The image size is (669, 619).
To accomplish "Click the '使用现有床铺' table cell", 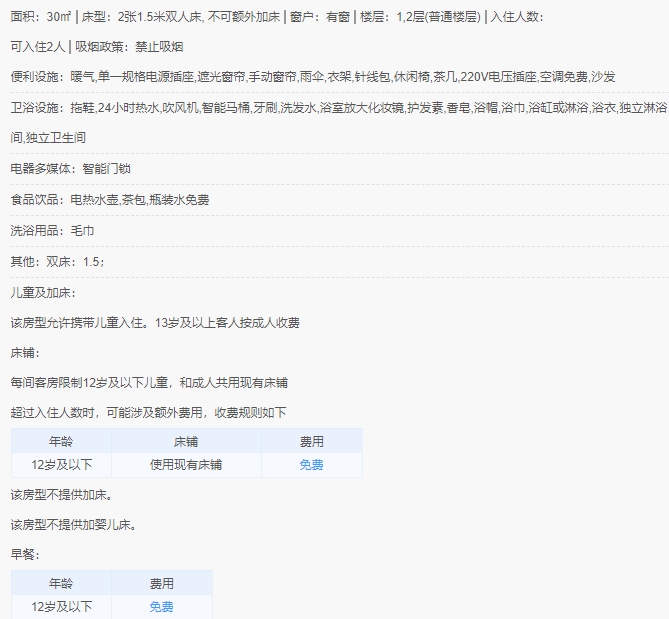I will click(x=186, y=465).
